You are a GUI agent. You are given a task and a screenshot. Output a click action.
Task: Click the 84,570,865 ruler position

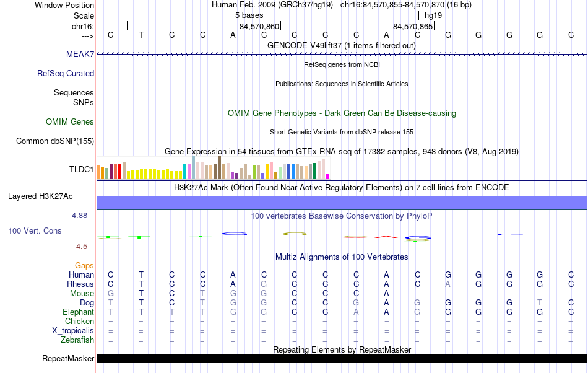pos(413,26)
